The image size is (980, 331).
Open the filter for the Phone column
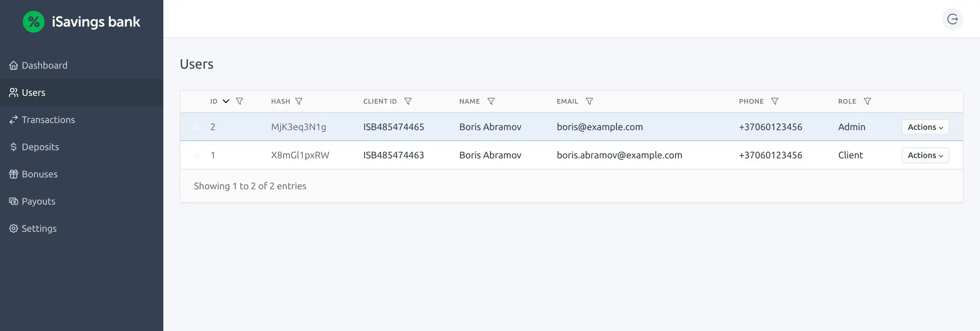[774, 101]
